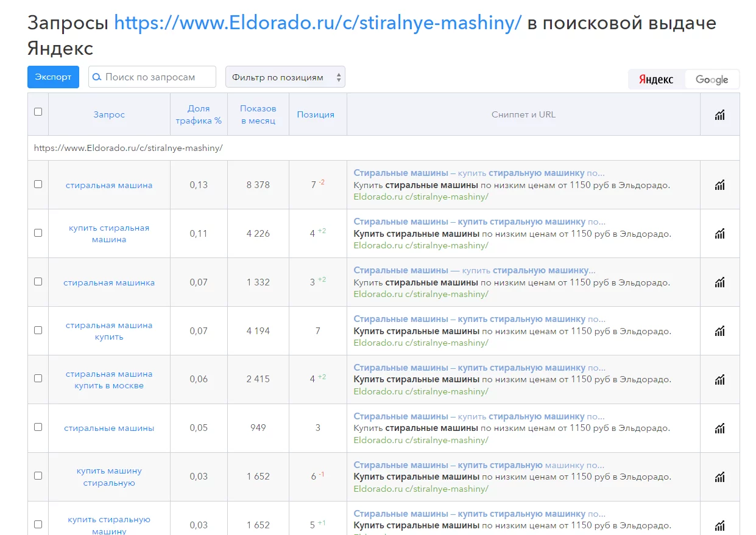
Task: Open the 'купить стиральная машина' query link
Action: (109, 234)
